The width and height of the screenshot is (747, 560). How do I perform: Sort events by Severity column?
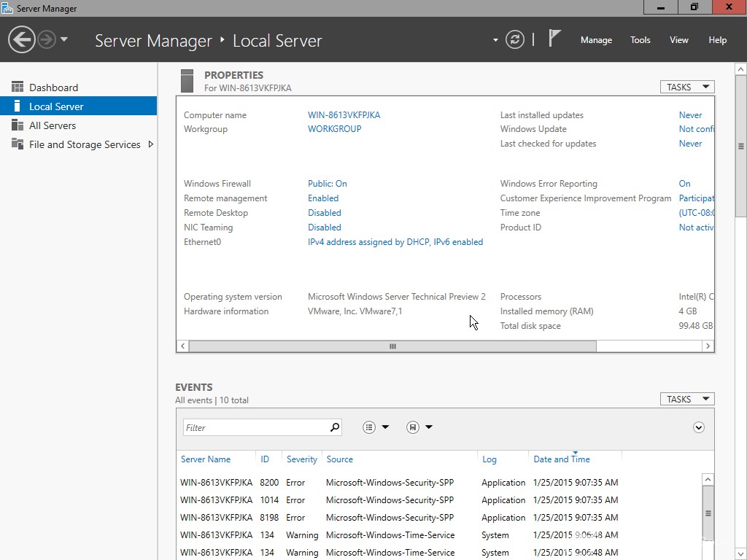pyautogui.click(x=301, y=459)
